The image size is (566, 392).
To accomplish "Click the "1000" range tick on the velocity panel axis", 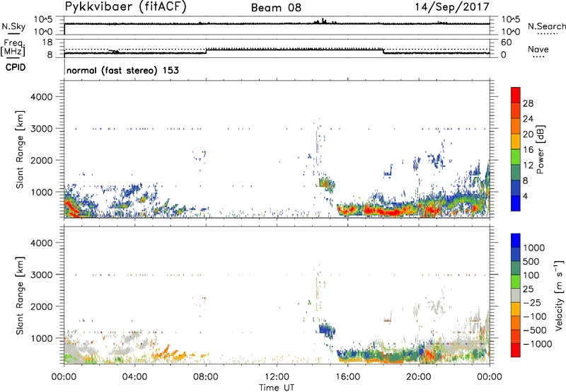I will [42, 338].
